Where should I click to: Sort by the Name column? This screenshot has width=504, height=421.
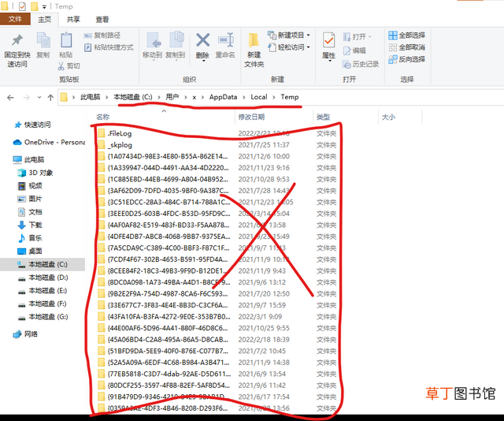[164, 117]
